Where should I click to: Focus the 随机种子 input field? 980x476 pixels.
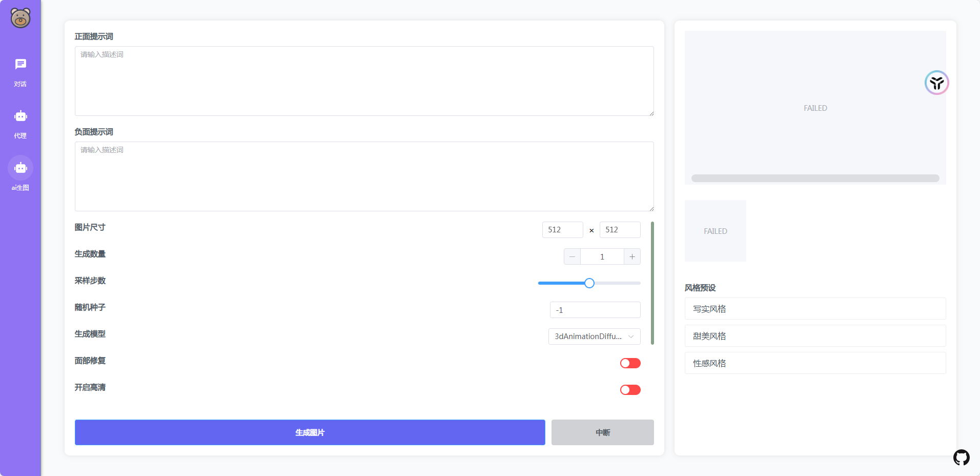click(x=595, y=310)
